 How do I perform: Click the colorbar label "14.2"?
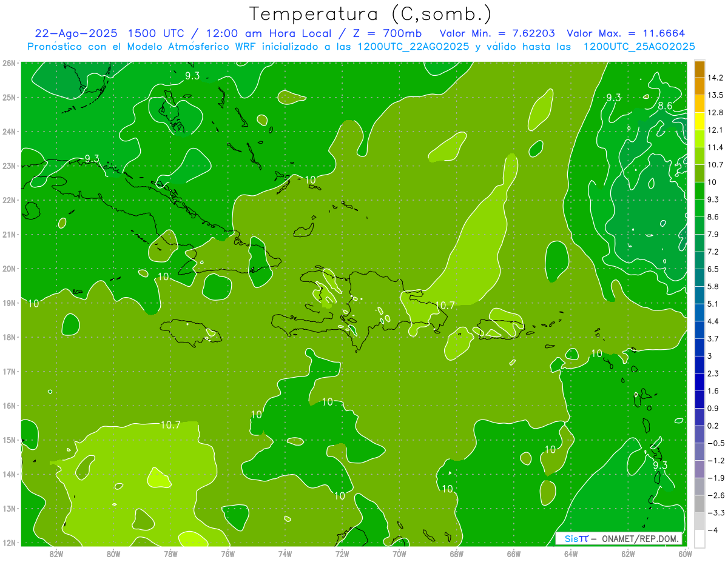715,78
